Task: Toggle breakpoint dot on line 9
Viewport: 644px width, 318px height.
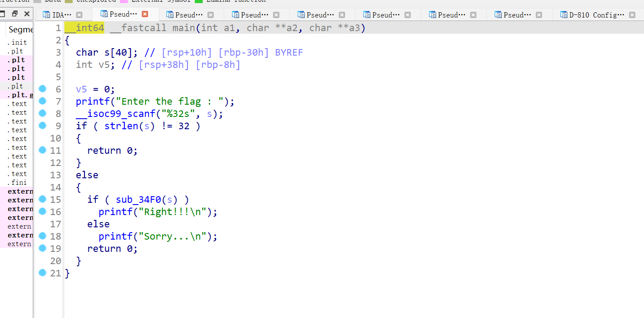Action: (x=42, y=126)
